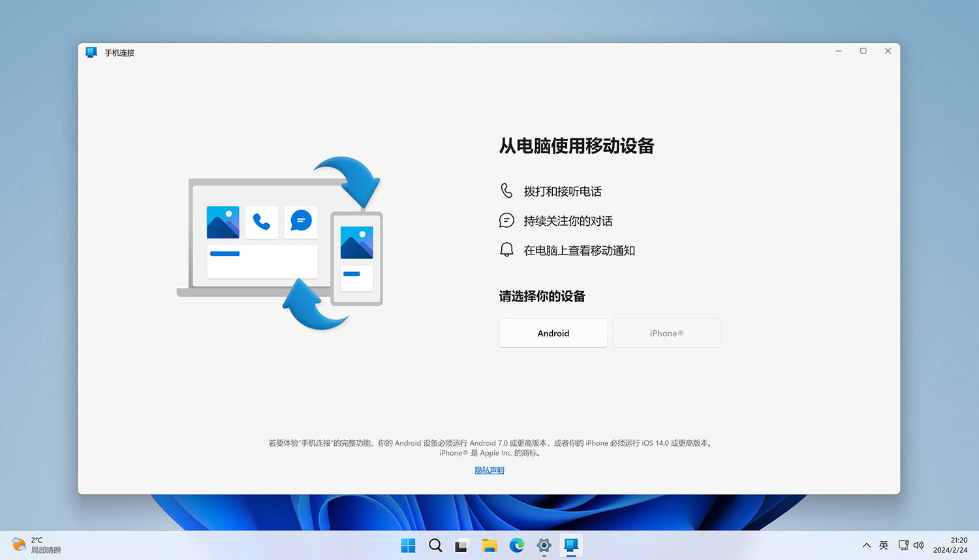Click the text 拨打和接听电话

(563, 191)
